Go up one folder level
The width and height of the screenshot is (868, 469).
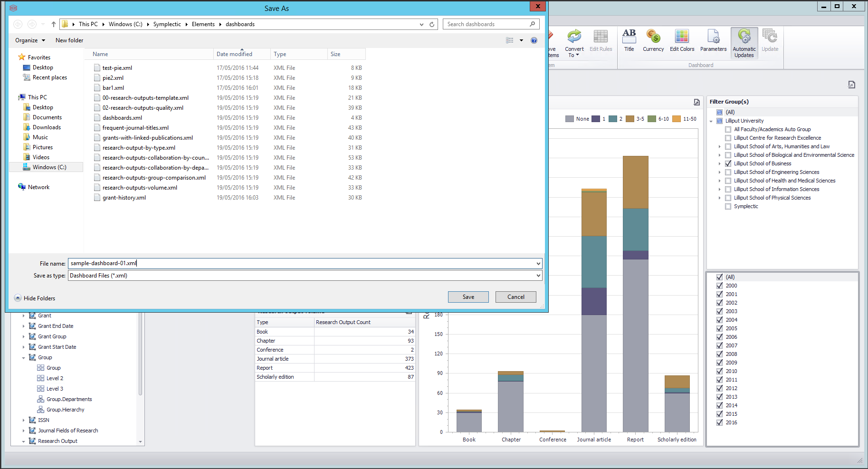tap(54, 24)
